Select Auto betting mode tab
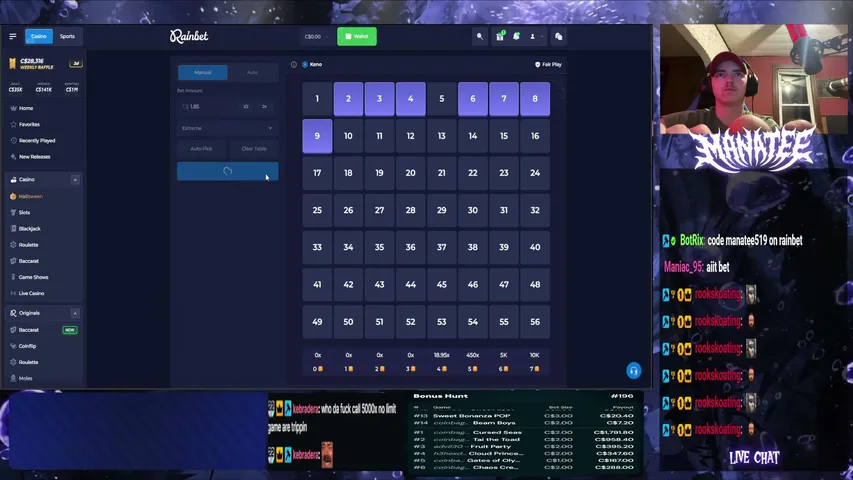This screenshot has width=853, height=480. coord(253,72)
